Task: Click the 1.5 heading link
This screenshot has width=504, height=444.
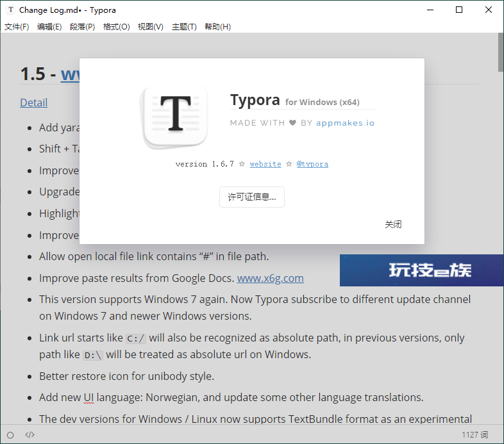Action: (x=70, y=74)
